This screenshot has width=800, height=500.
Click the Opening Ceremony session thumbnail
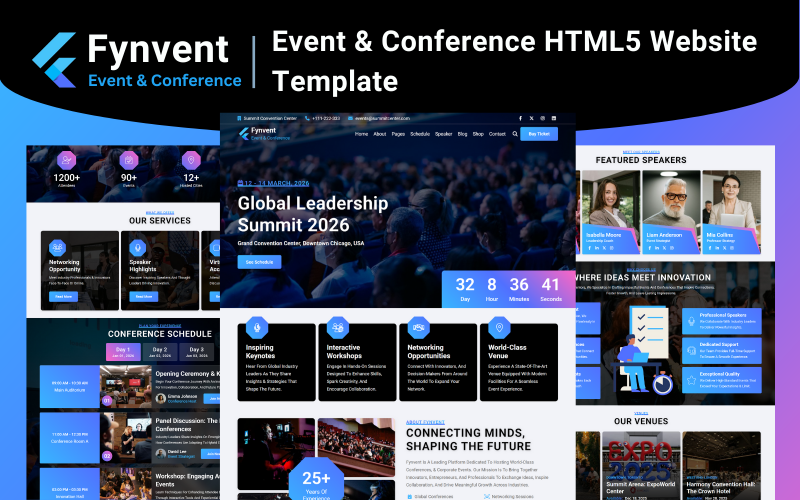click(126, 386)
